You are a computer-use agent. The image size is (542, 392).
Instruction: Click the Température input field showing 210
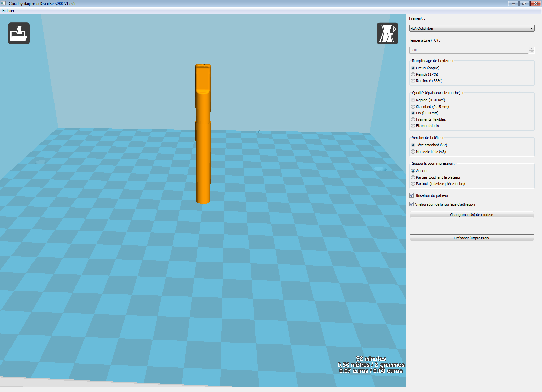469,50
